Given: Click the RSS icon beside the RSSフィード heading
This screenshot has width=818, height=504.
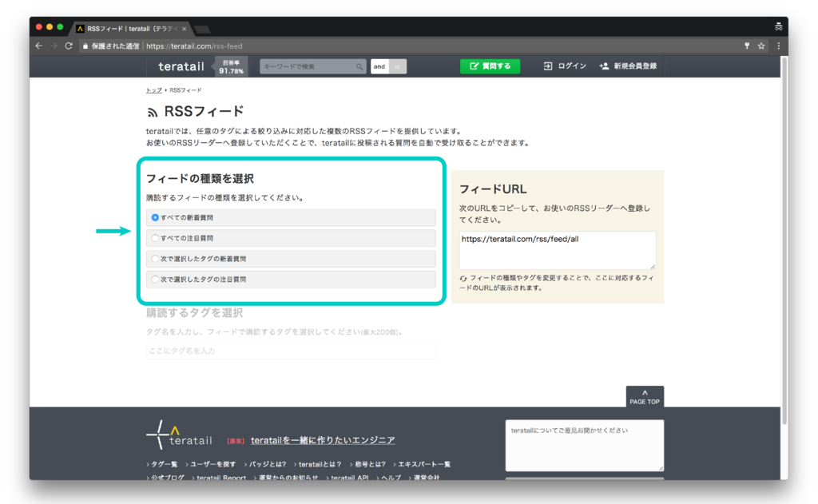Looking at the screenshot, I should [152, 112].
